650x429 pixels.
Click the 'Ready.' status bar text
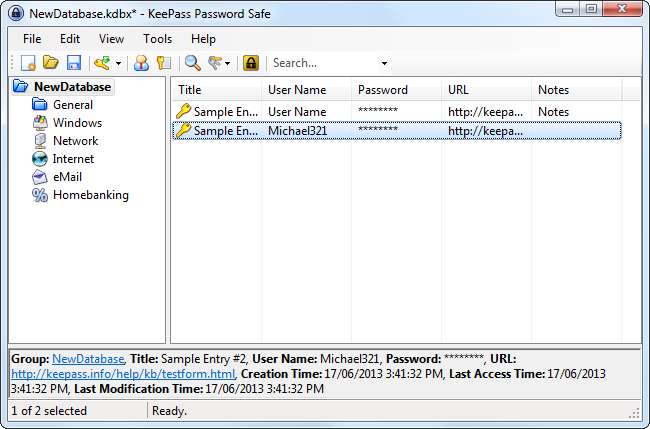point(169,411)
